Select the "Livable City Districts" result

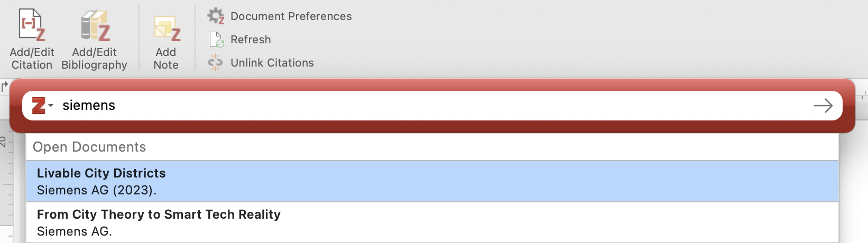(101, 173)
